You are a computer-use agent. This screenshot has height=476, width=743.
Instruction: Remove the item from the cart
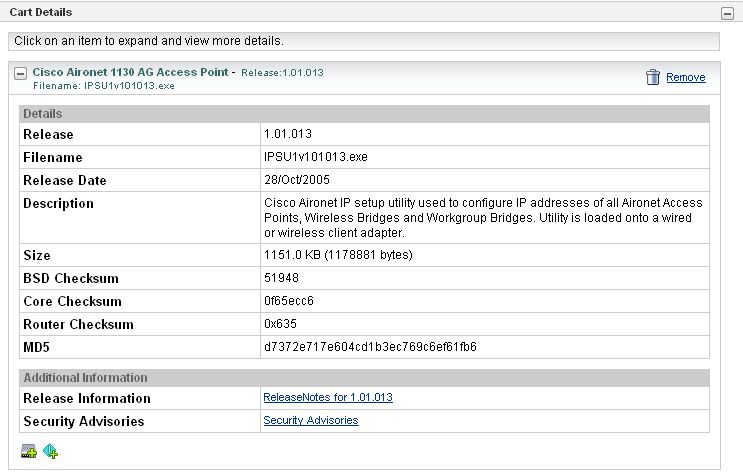[x=685, y=77]
